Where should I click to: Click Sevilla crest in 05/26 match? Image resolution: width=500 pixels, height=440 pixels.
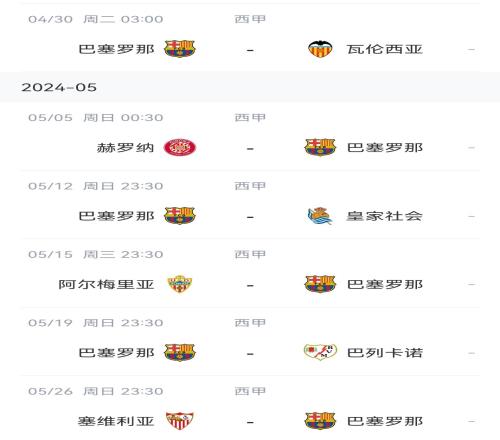tap(180, 421)
